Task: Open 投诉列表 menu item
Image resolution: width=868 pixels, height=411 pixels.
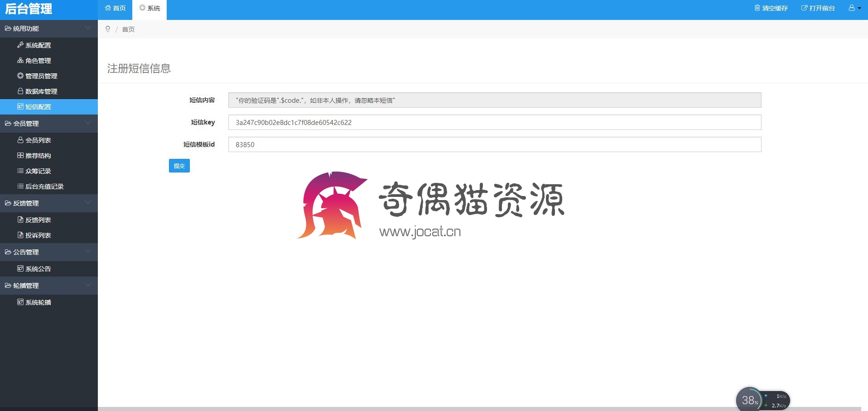Action: coord(49,235)
